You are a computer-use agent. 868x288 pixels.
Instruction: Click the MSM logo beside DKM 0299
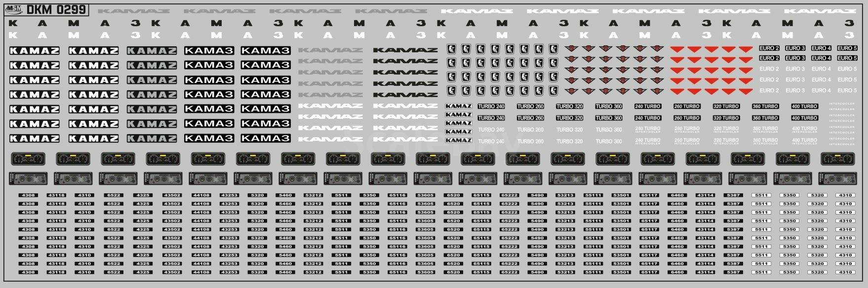point(14,9)
